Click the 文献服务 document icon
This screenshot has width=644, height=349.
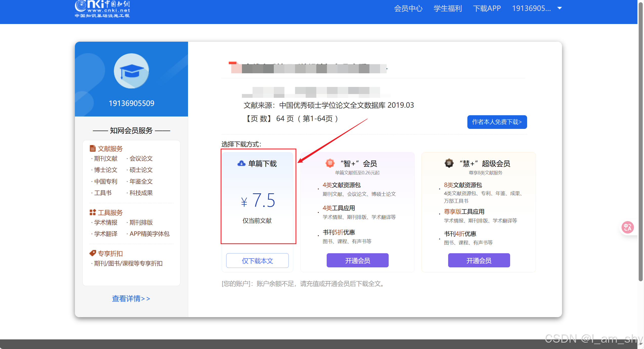pos(93,149)
